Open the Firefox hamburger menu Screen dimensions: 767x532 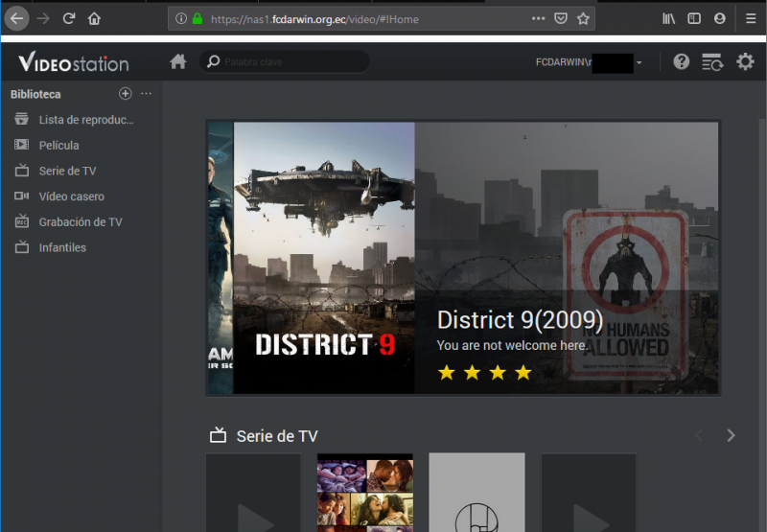tap(751, 18)
